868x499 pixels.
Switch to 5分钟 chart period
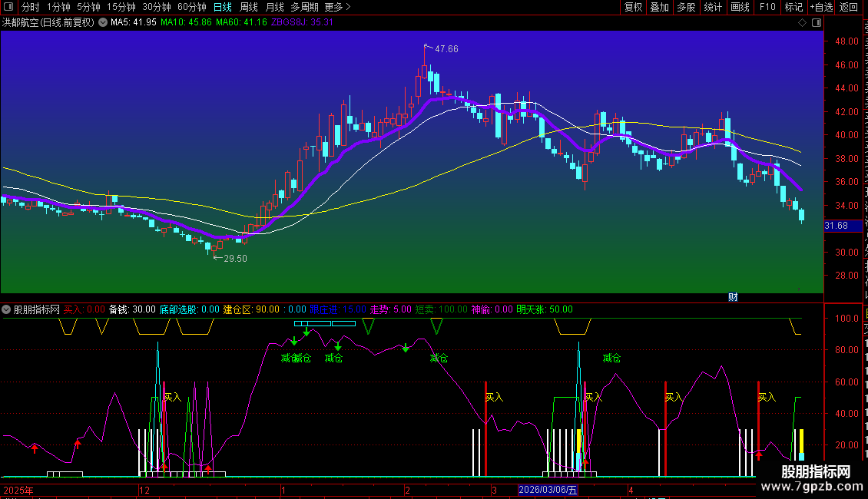click(88, 7)
